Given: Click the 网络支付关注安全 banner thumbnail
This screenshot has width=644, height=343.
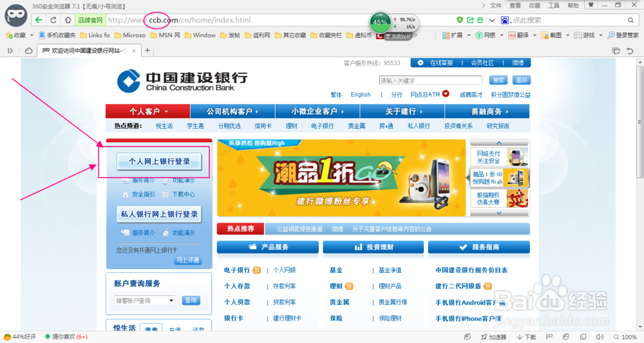Looking at the screenshot, I should coord(499,157).
